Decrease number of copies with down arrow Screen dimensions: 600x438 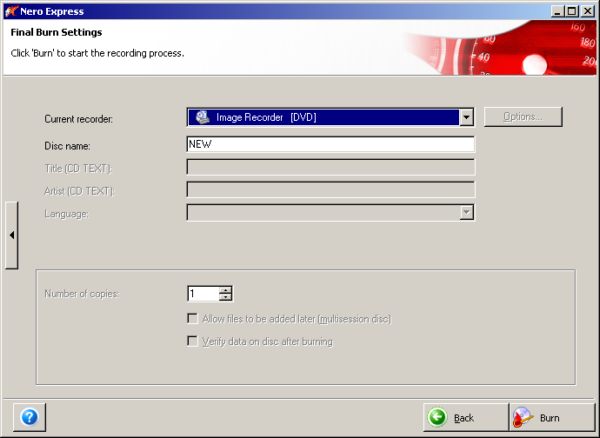click(x=226, y=297)
